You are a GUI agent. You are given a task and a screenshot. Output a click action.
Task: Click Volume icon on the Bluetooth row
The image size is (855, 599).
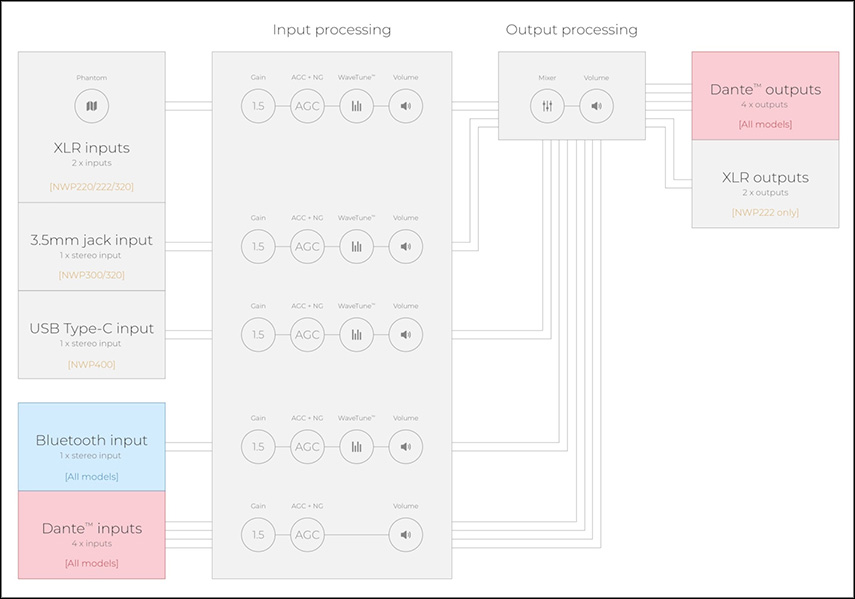[x=405, y=446]
